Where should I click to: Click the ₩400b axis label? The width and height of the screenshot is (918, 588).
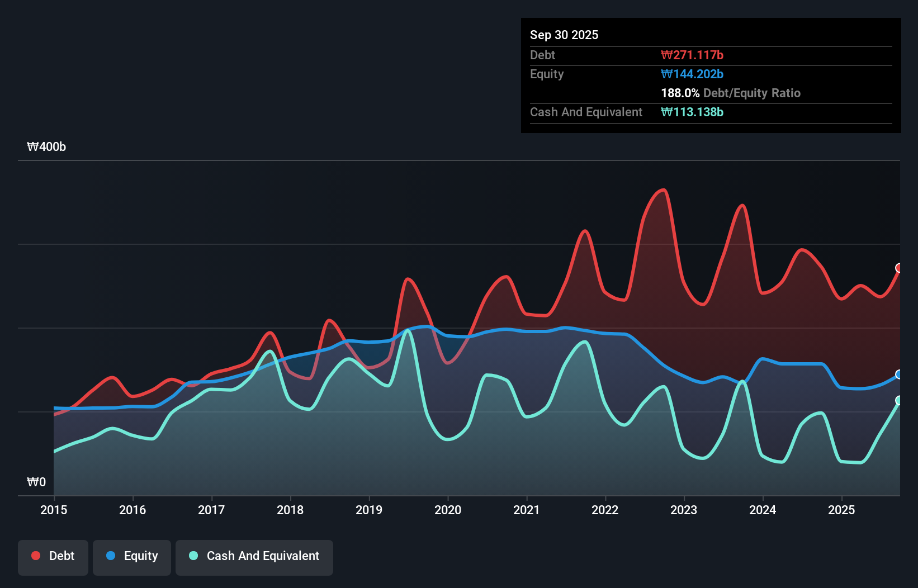tap(47, 147)
